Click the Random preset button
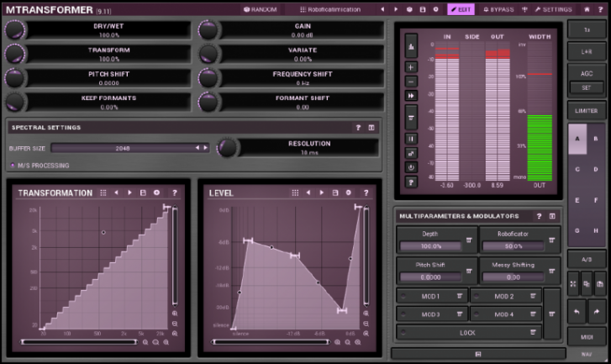 (260, 9)
